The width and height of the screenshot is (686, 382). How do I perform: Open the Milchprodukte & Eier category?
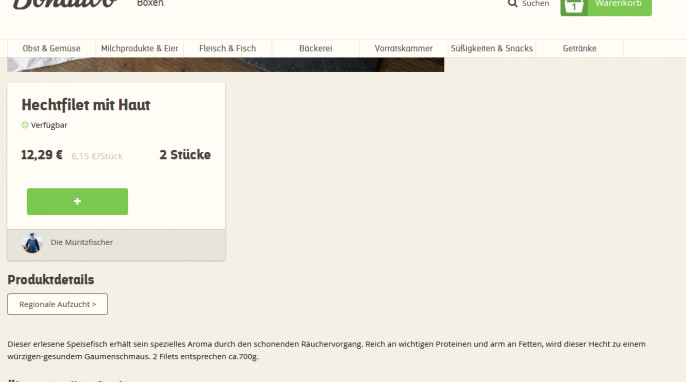pyautogui.click(x=140, y=48)
